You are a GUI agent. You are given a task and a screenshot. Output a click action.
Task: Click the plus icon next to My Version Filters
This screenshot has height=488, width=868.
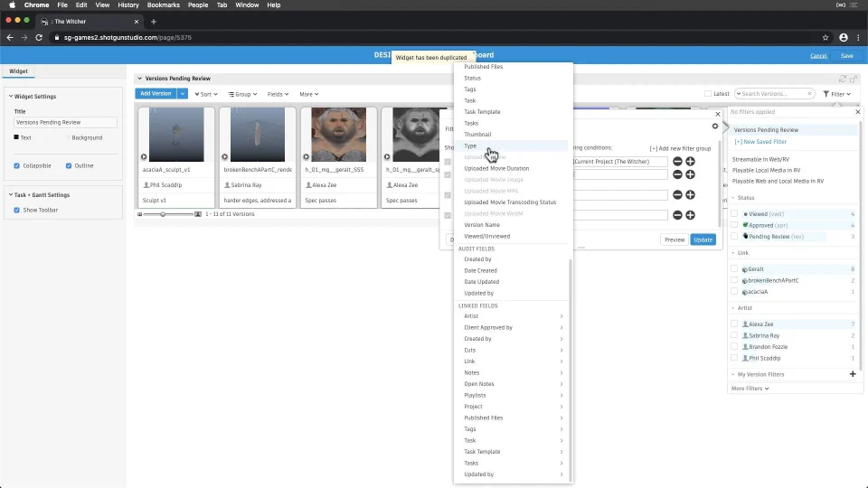pyautogui.click(x=853, y=374)
